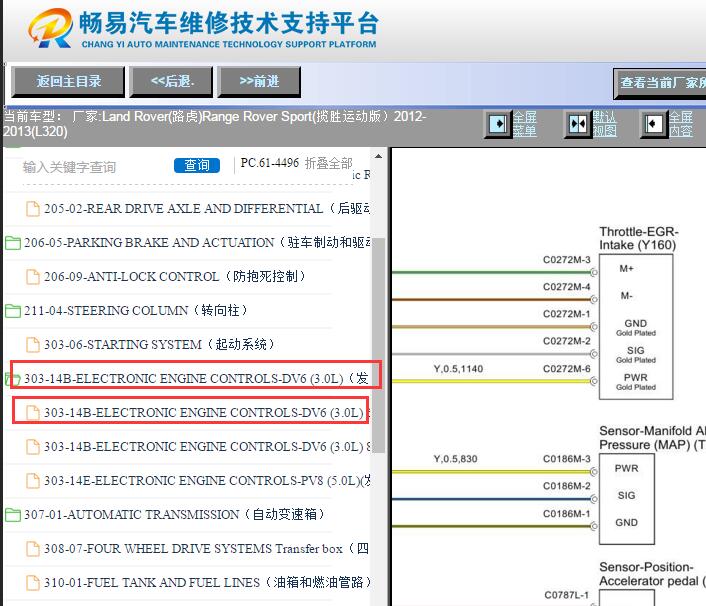Click the default view split icon
This screenshot has height=606, width=706.
(x=578, y=124)
